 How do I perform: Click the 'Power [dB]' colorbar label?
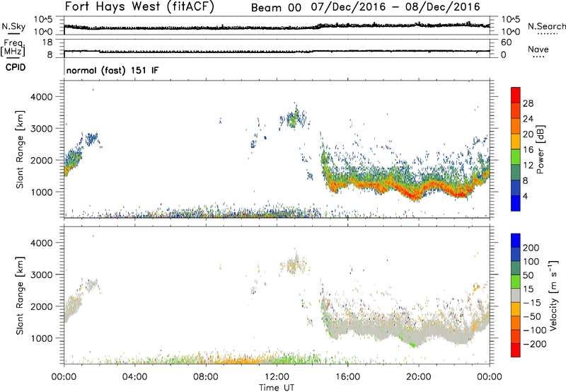click(x=540, y=149)
